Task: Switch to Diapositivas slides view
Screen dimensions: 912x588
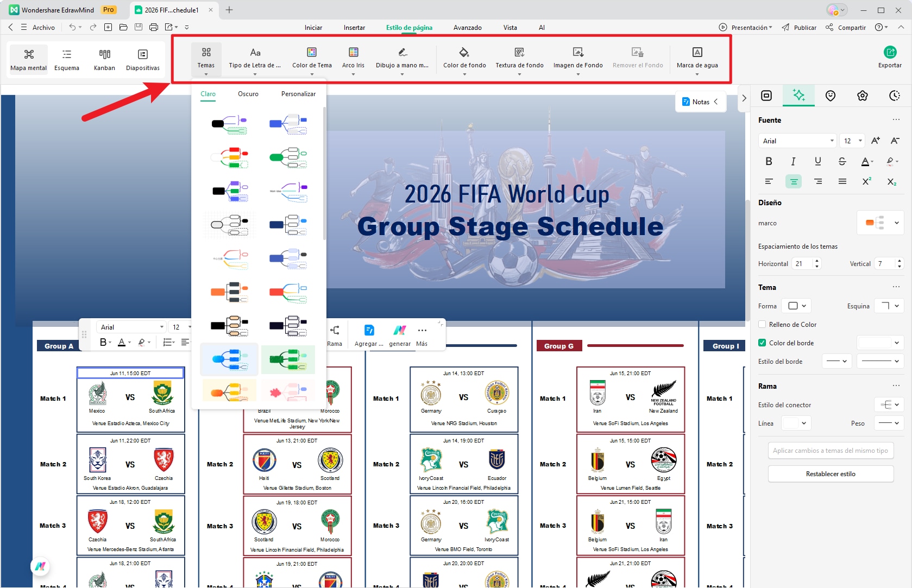Action: pos(143,59)
